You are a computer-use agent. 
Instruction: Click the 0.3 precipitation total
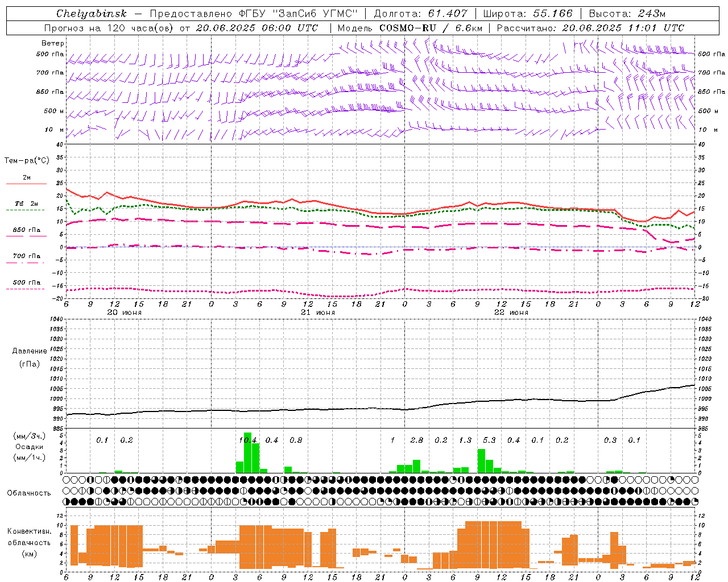610,440
